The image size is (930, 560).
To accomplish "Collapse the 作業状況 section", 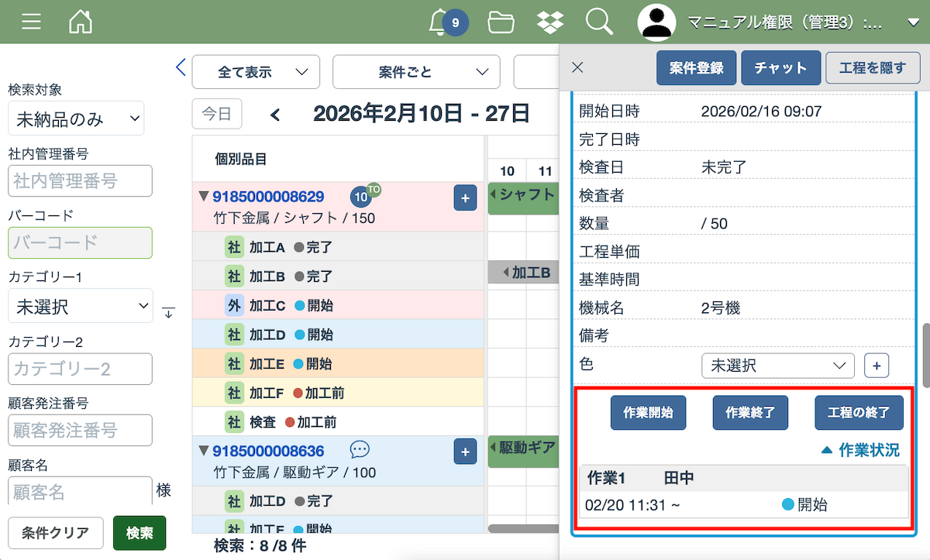I will click(860, 450).
